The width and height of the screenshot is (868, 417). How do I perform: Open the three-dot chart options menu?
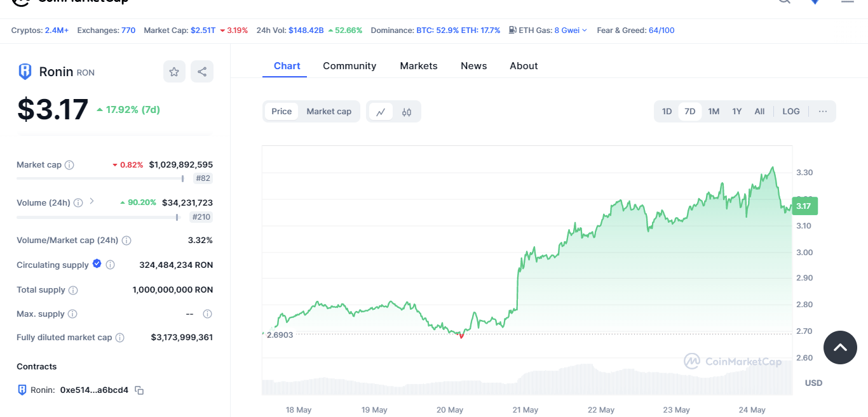823,112
